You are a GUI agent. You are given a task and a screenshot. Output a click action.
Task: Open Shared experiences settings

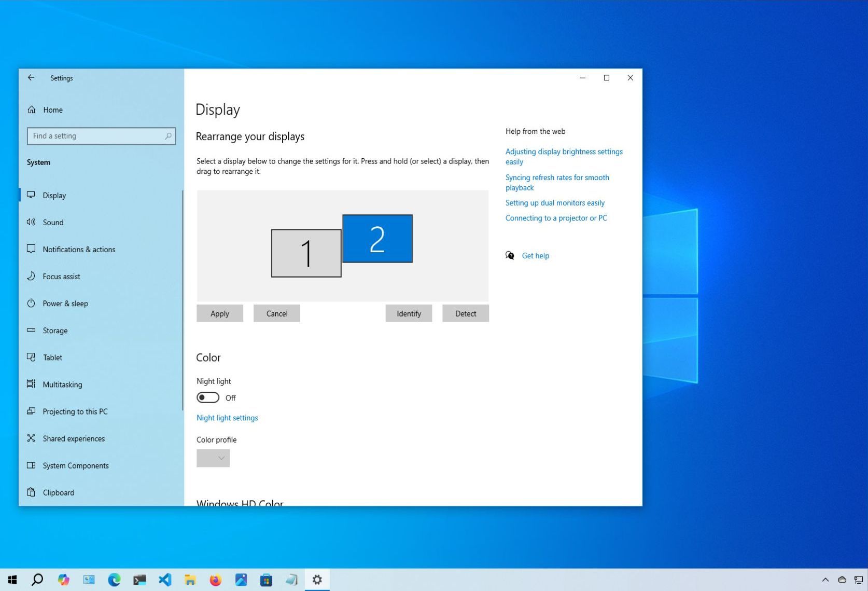[32, 438]
